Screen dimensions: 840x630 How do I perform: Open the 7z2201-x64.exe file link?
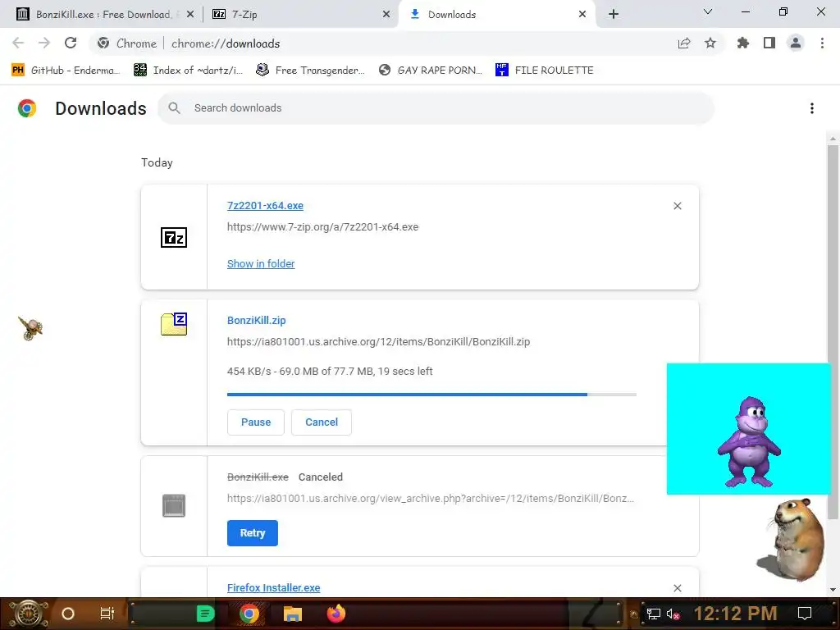265,206
